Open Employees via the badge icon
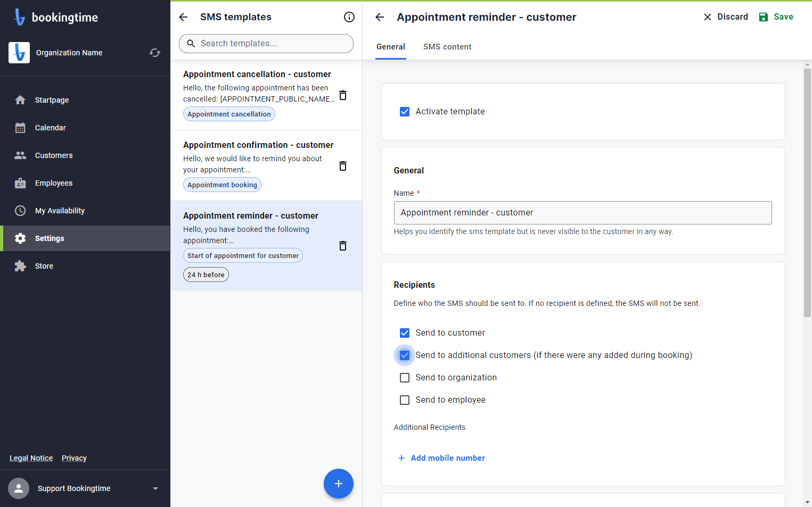This screenshot has width=812, height=507. pyautogui.click(x=20, y=183)
